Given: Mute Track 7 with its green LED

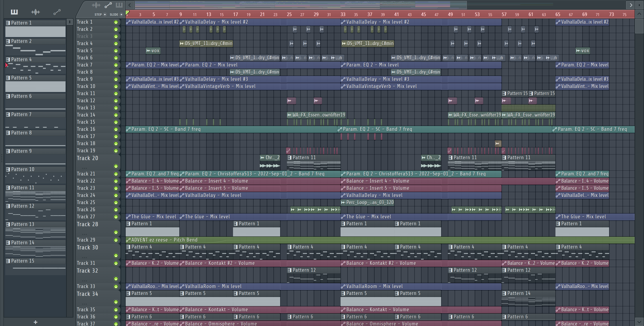Looking at the screenshot, I should coord(116,65).
